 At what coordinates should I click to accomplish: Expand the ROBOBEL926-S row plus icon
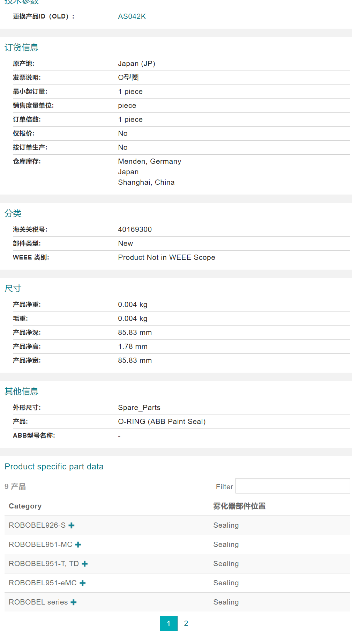[x=72, y=525]
